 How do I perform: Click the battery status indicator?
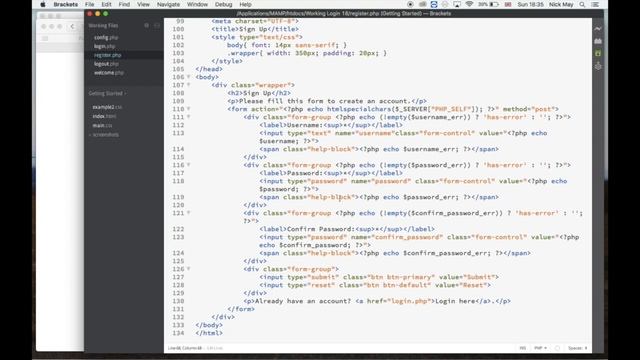489,4
